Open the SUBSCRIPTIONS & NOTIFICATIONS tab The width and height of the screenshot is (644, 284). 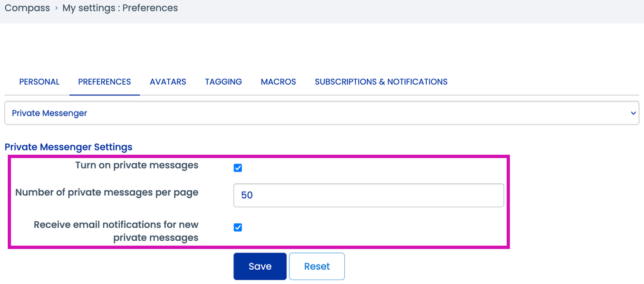[381, 82]
